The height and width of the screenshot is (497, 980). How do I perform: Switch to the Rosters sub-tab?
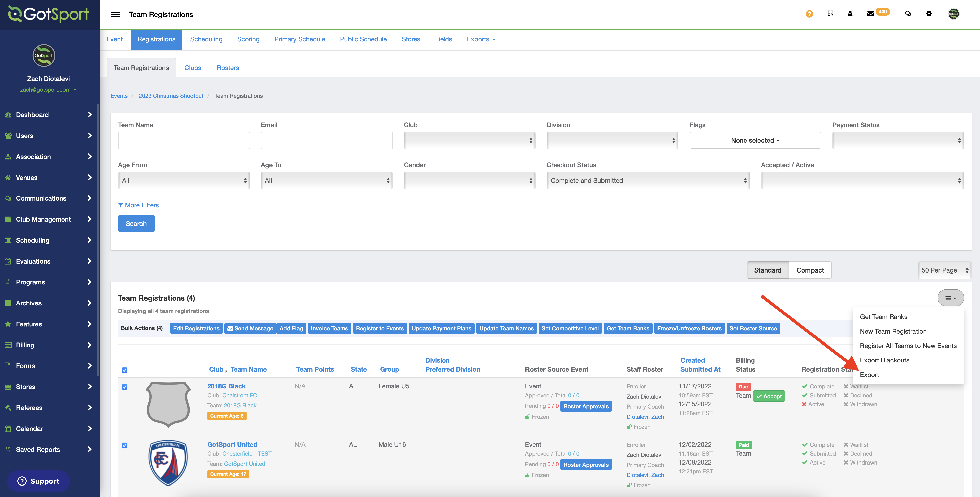[228, 68]
